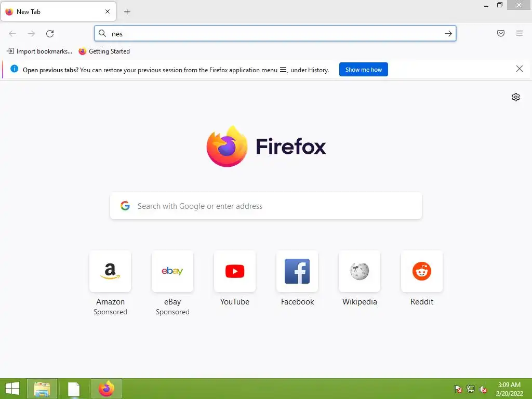Click the Go arrow in the address bar

click(448, 33)
